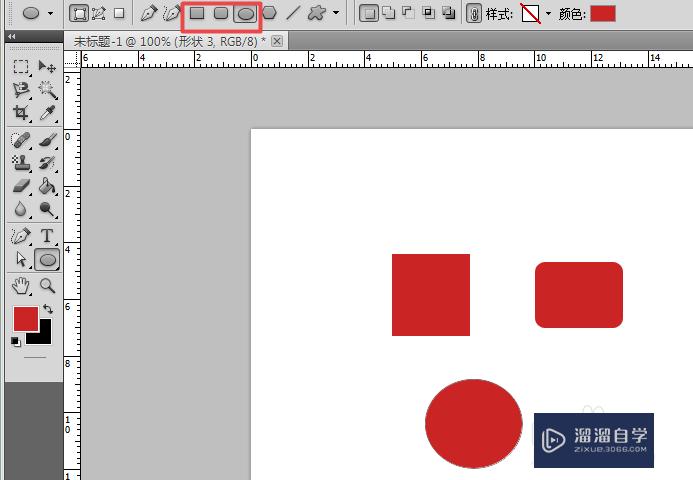Image resolution: width=693 pixels, height=480 pixels.
Task: Open the tool preset picker dropdown
Action: click(x=50, y=14)
